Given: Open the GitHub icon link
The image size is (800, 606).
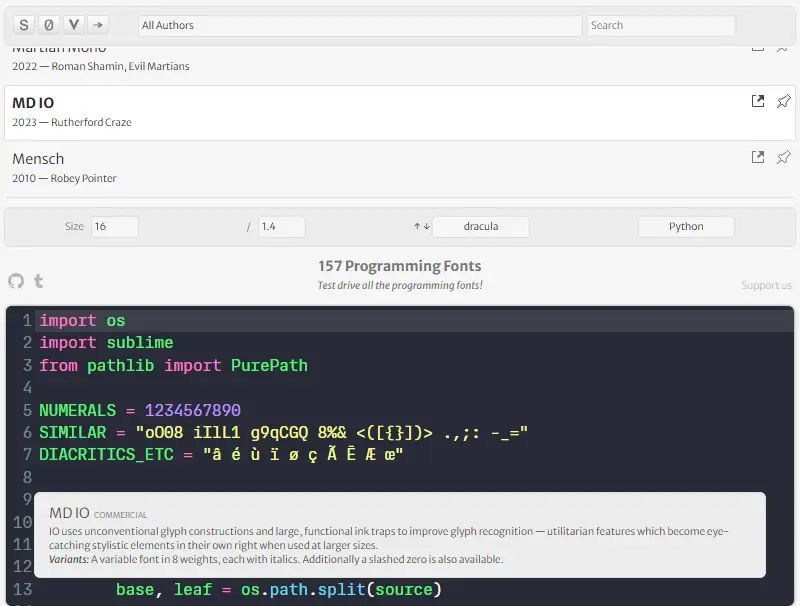Looking at the screenshot, I should pos(16,281).
